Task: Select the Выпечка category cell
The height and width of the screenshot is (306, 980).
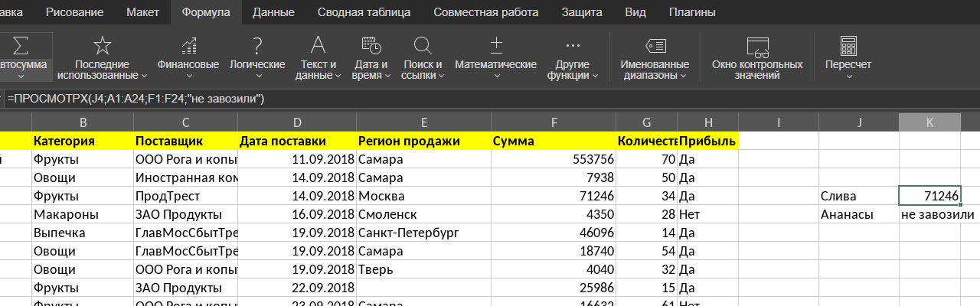Action: (x=83, y=233)
